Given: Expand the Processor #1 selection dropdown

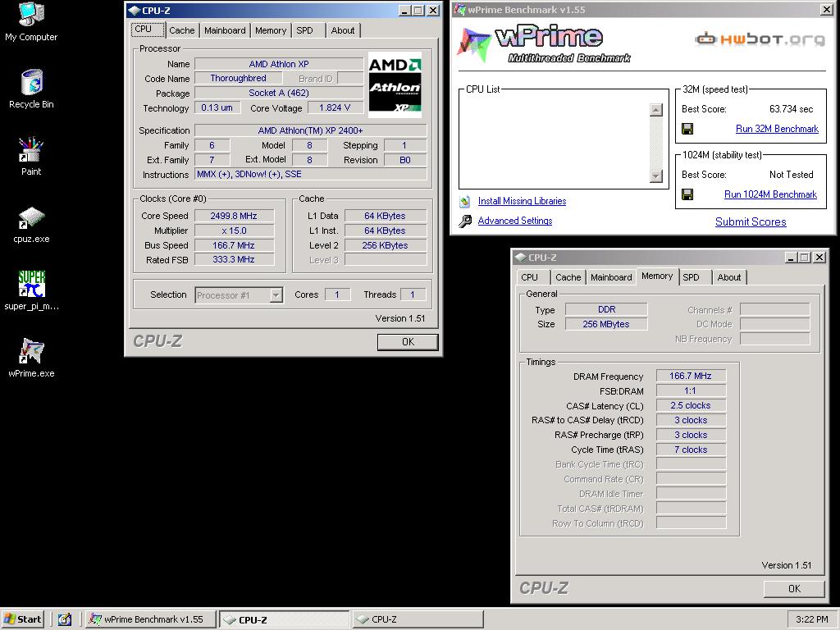Looking at the screenshot, I should (276, 295).
